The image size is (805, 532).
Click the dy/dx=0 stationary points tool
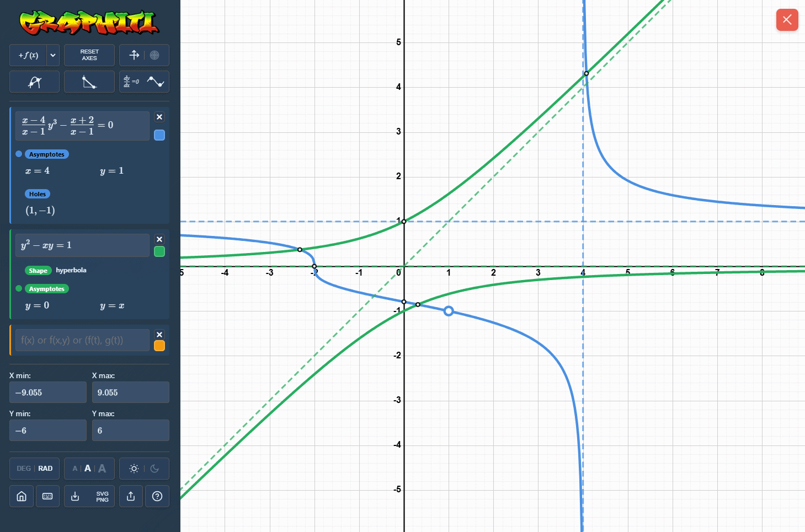pyautogui.click(x=144, y=82)
